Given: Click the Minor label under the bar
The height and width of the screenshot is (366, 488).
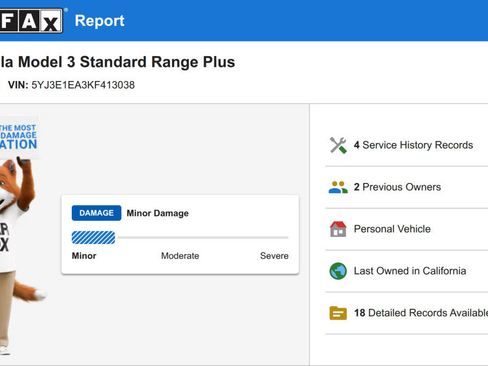Looking at the screenshot, I should point(84,256).
